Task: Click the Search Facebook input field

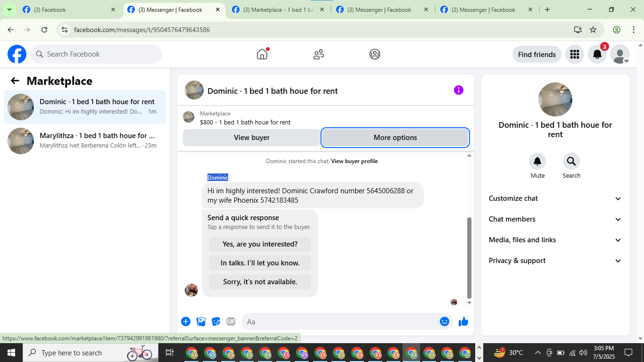Action: tap(96, 54)
